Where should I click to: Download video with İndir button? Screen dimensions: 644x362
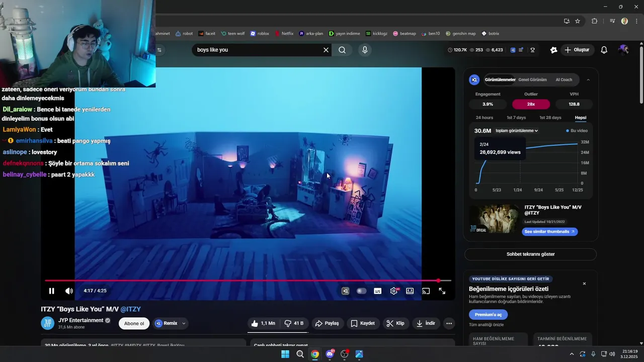click(426, 323)
